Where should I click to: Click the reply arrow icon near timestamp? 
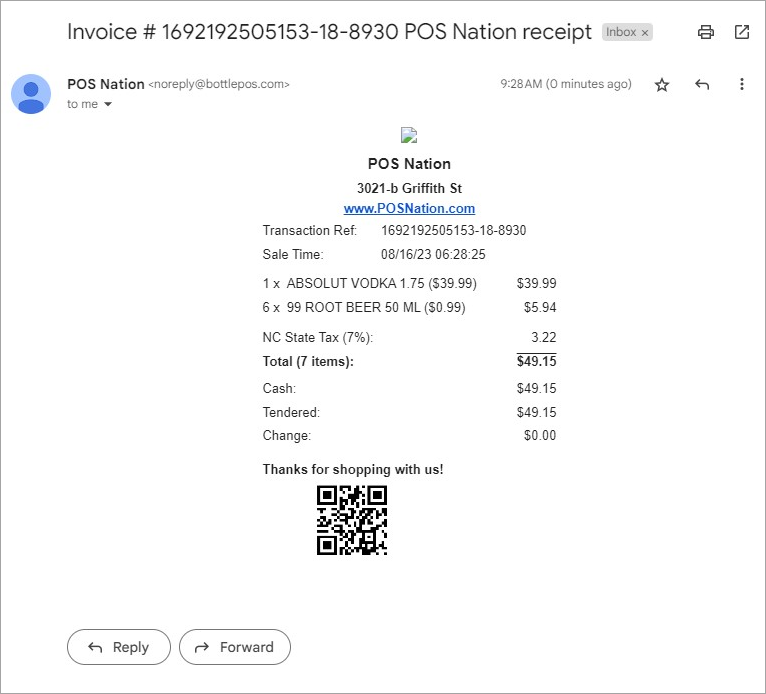[x=702, y=84]
